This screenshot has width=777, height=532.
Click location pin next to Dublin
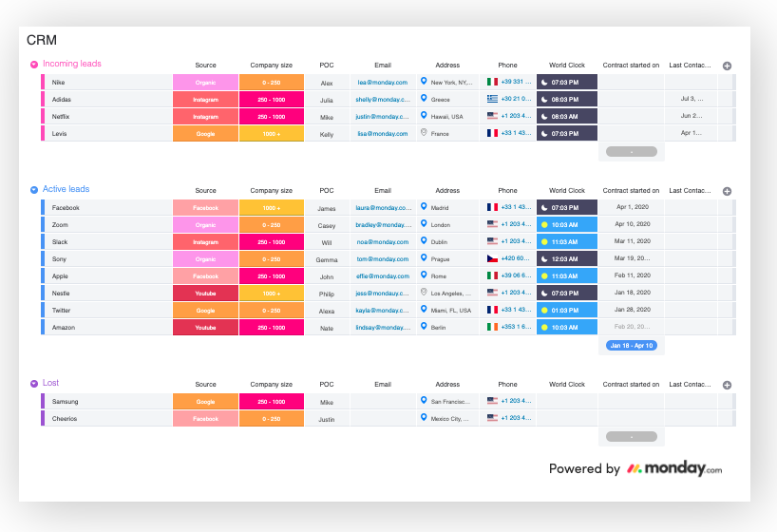424,240
